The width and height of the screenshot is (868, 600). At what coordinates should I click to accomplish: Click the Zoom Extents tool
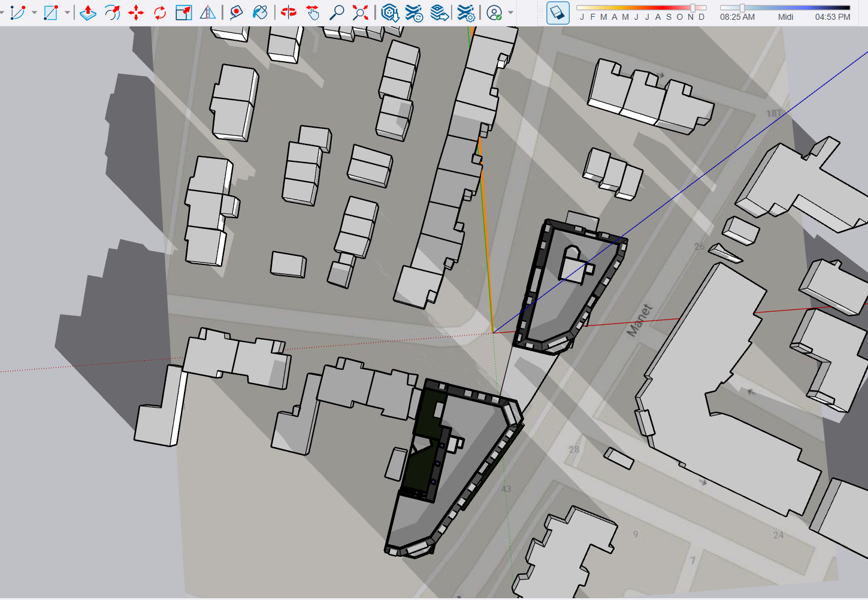(x=361, y=13)
